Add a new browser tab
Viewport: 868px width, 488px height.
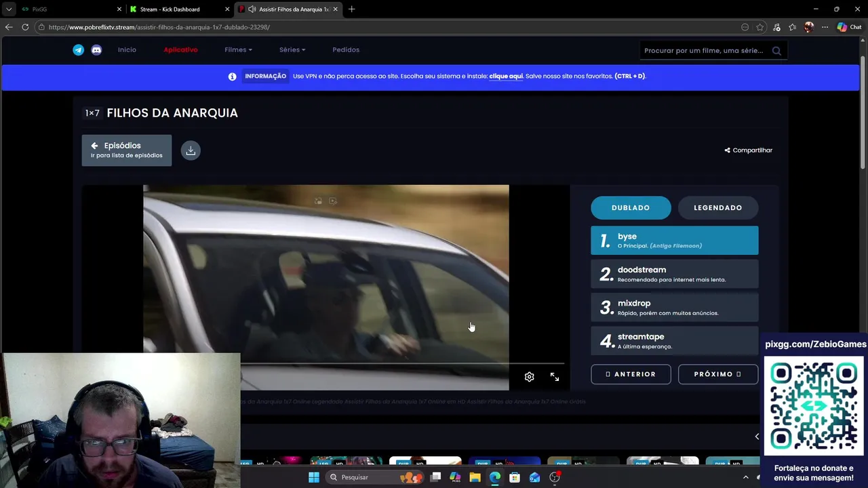click(351, 9)
